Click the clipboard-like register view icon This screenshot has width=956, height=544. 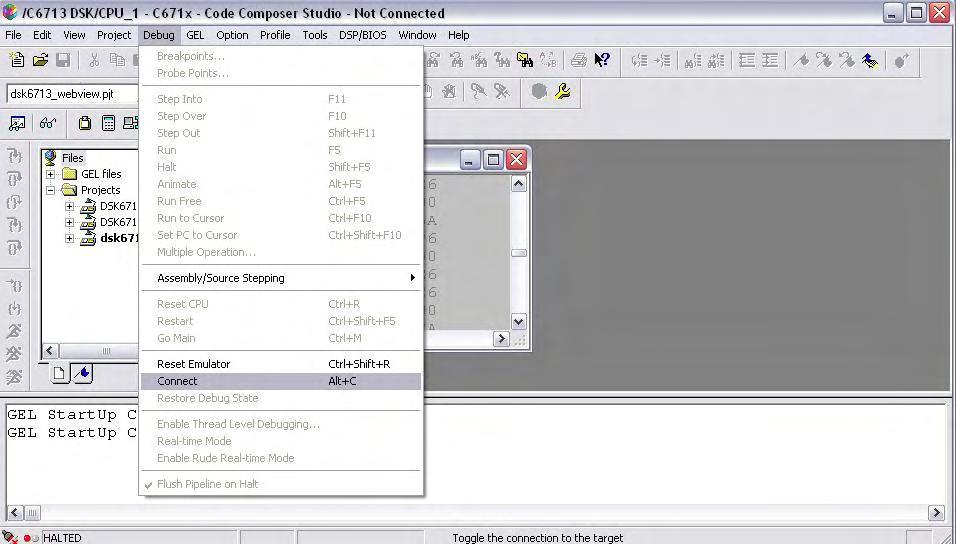click(x=85, y=123)
